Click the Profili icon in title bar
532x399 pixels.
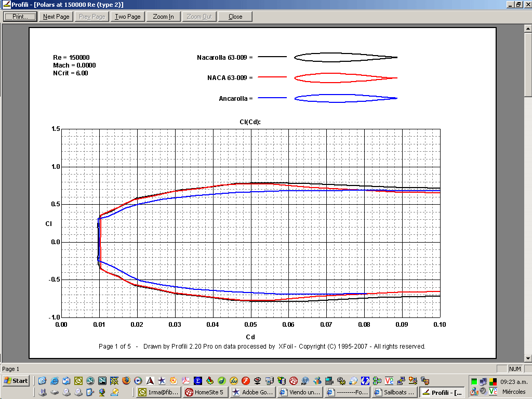[x=6, y=4]
